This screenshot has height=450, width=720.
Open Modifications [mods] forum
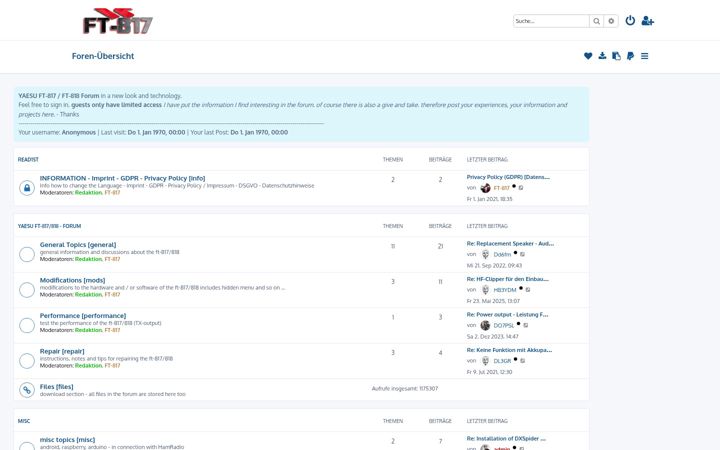(x=72, y=280)
